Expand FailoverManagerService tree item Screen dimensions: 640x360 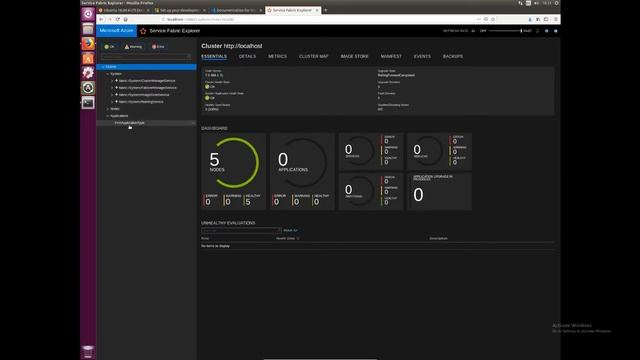112,88
